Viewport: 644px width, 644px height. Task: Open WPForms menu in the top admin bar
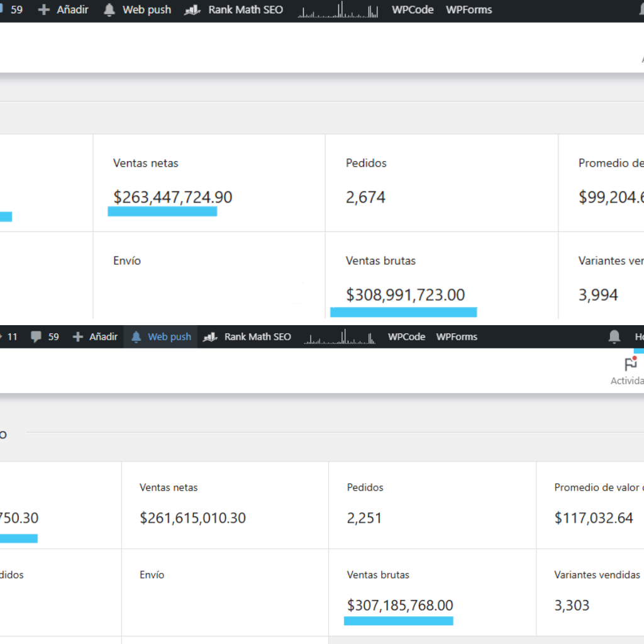click(x=469, y=10)
